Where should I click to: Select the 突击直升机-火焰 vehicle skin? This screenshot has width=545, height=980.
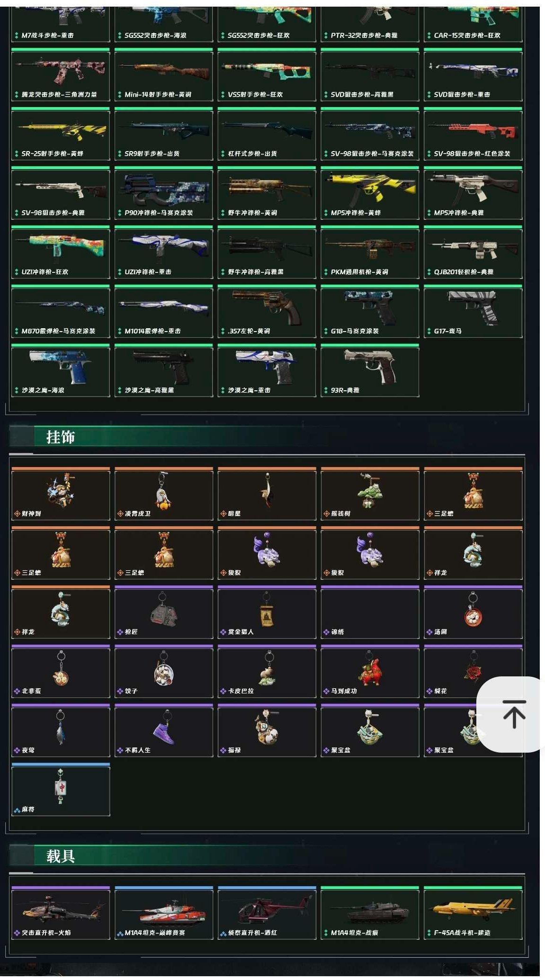coord(61,913)
